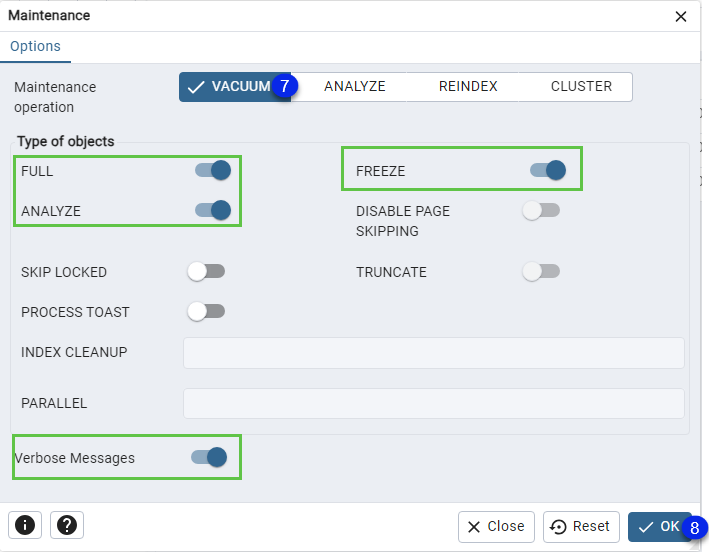The image size is (709, 552).
Task: Enable the TRUNCATE toggle
Action: click(541, 272)
